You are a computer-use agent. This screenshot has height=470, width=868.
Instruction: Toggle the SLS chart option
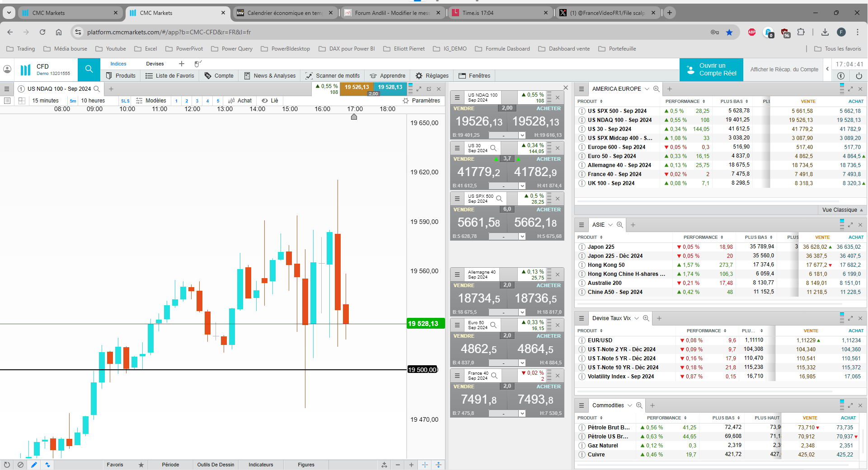[x=125, y=101]
